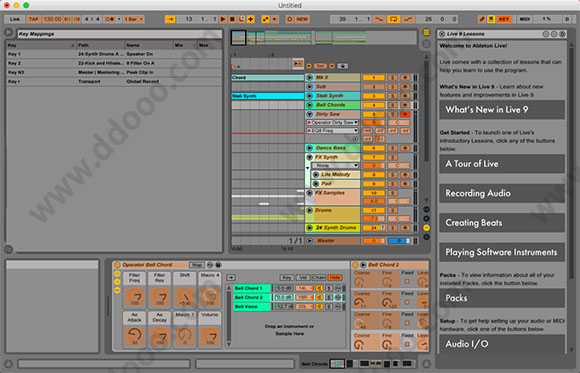Click the transport Play button
This screenshot has width=580, height=373.
(223, 19)
